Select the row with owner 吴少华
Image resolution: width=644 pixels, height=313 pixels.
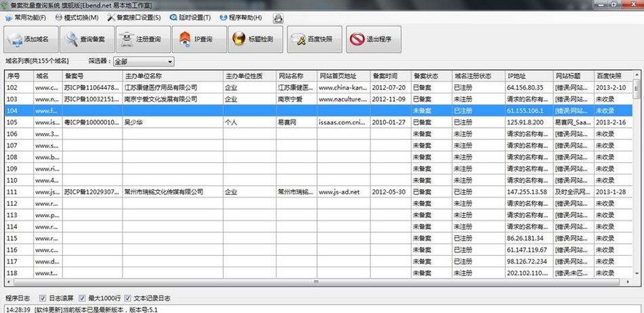318,122
